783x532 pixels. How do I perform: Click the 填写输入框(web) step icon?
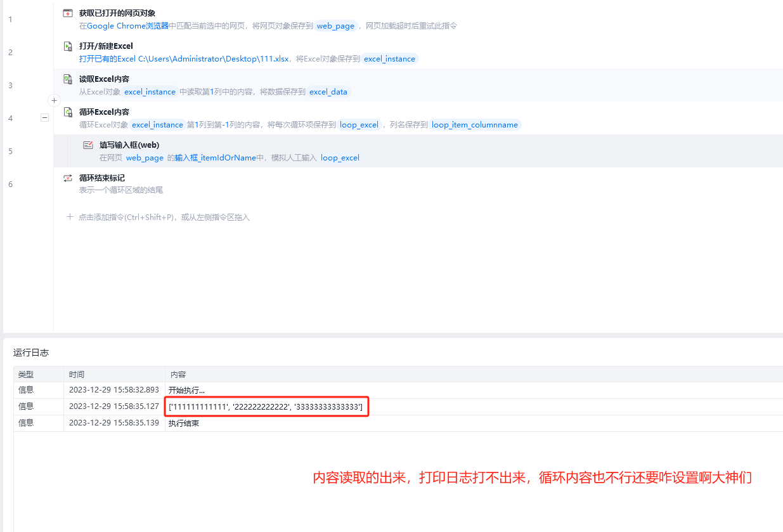88,145
